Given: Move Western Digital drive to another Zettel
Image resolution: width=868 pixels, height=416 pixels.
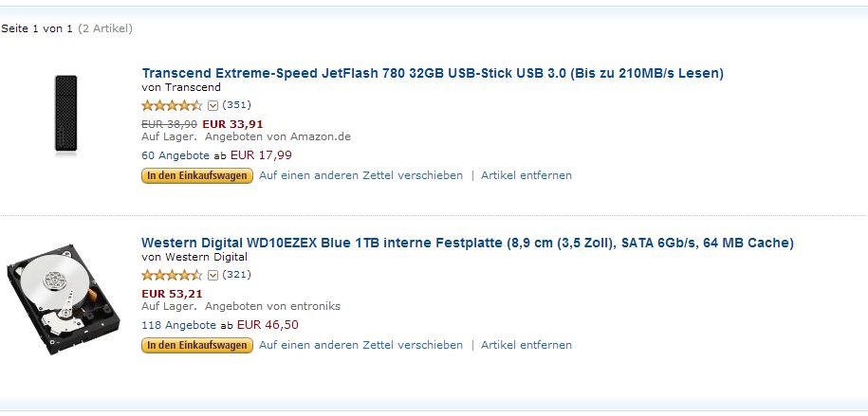Looking at the screenshot, I should tap(360, 346).
